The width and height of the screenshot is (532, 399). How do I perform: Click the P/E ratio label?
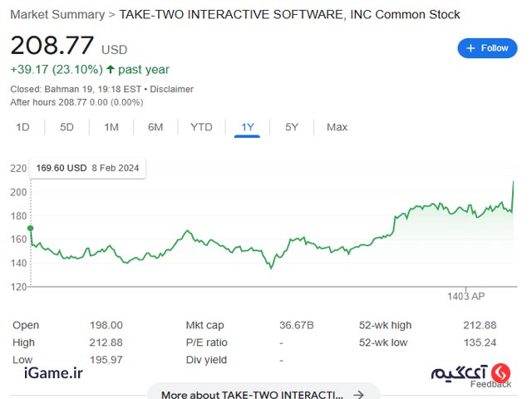click(206, 342)
